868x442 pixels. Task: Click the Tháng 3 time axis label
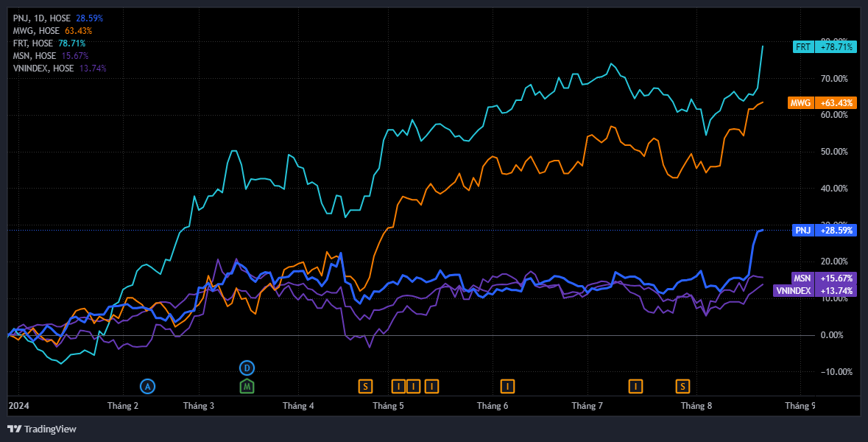pyautogui.click(x=199, y=406)
